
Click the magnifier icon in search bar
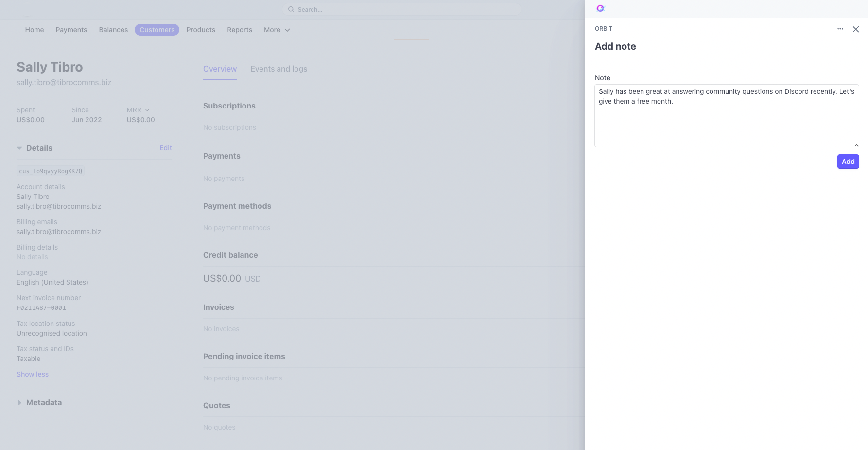[x=291, y=9]
